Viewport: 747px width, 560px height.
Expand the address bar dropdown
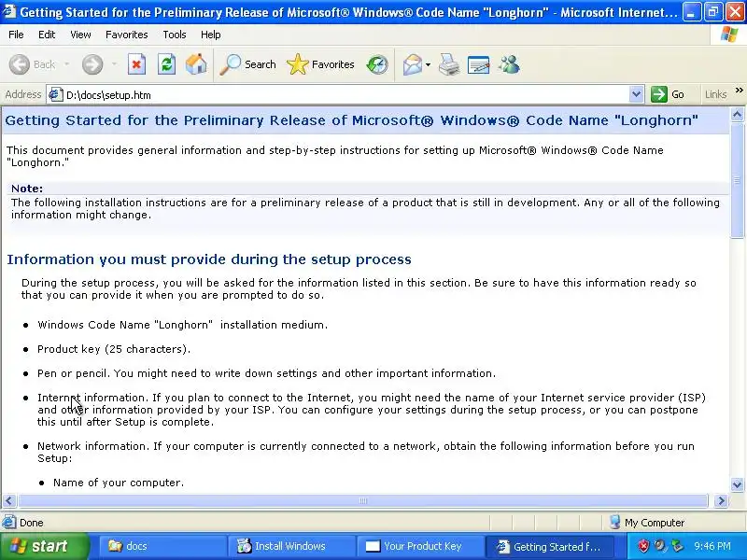pyautogui.click(x=636, y=94)
